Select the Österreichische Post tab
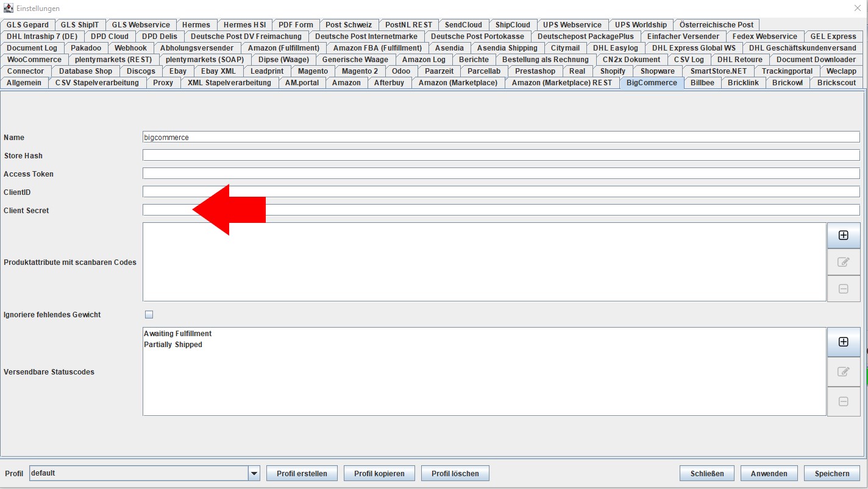The image size is (868, 489). click(716, 25)
